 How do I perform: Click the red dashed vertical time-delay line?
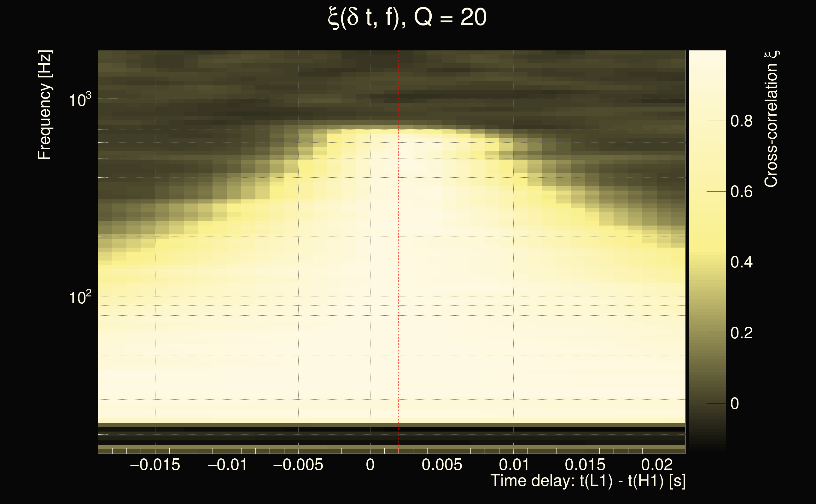pos(398,253)
